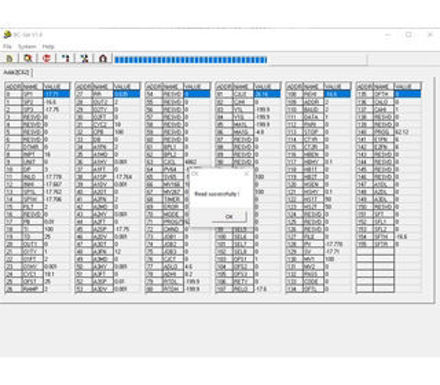Select the Addr tab above the tables
This screenshot has height=385, width=440.
point(16,72)
